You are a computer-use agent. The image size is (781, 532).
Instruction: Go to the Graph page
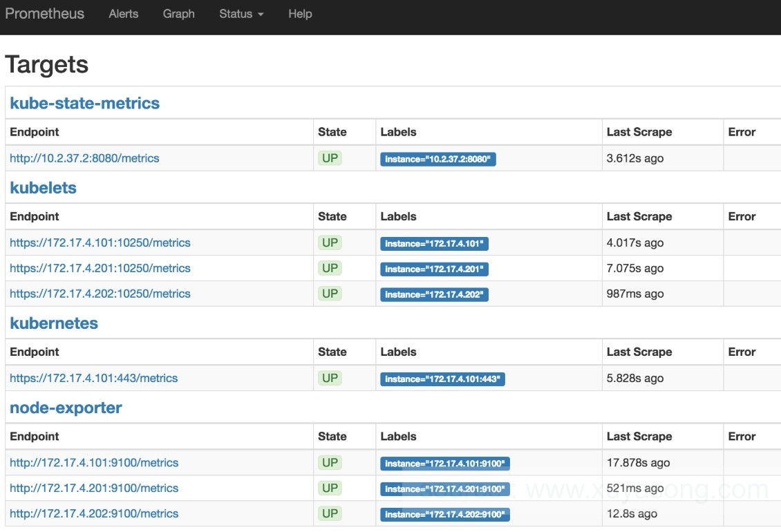[x=178, y=14]
